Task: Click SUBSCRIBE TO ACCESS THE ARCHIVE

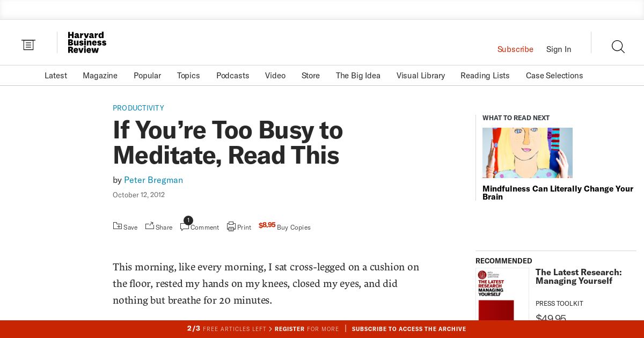Action: click(409, 329)
